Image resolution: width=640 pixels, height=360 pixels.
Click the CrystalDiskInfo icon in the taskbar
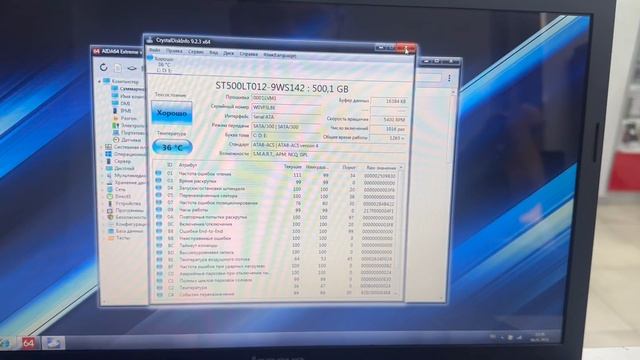53,343
